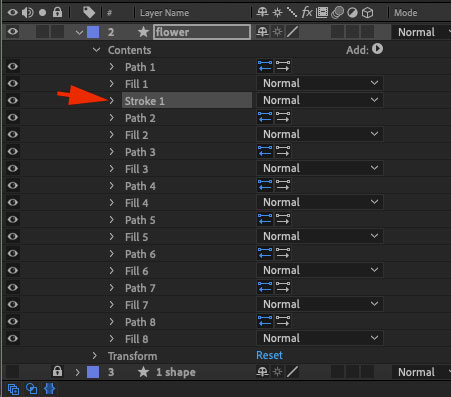This screenshot has height=397, width=451.
Task: Collapse the Contents group
Action: tap(96, 50)
